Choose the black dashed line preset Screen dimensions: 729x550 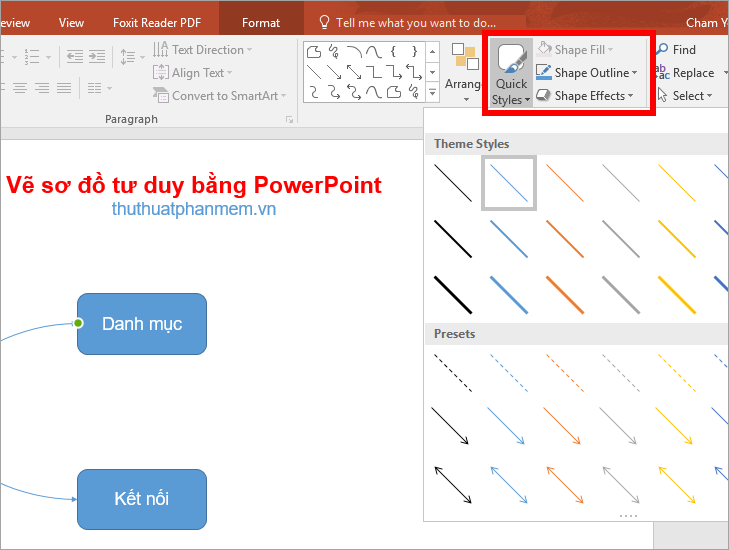453,373
